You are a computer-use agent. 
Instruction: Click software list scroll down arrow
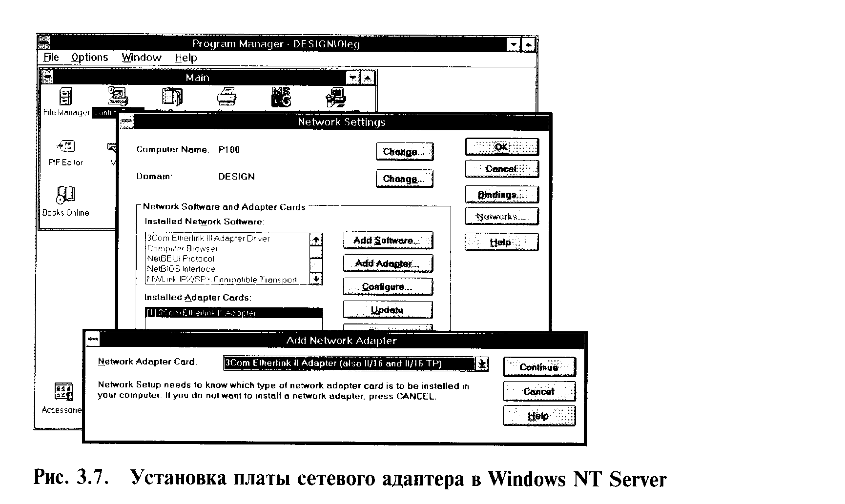pyautogui.click(x=316, y=279)
